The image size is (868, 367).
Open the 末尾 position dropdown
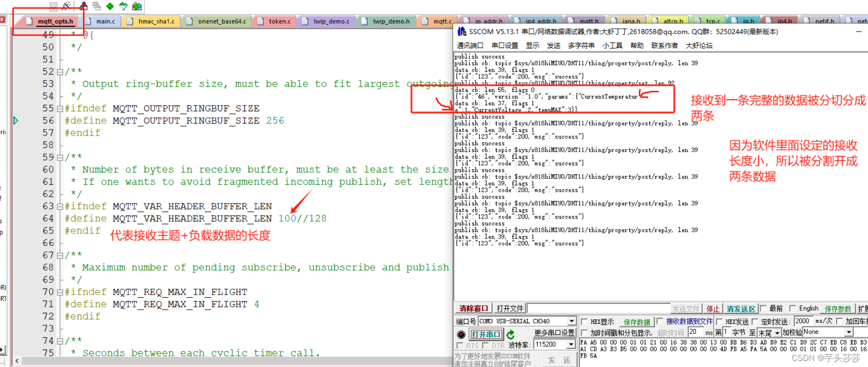(x=777, y=333)
